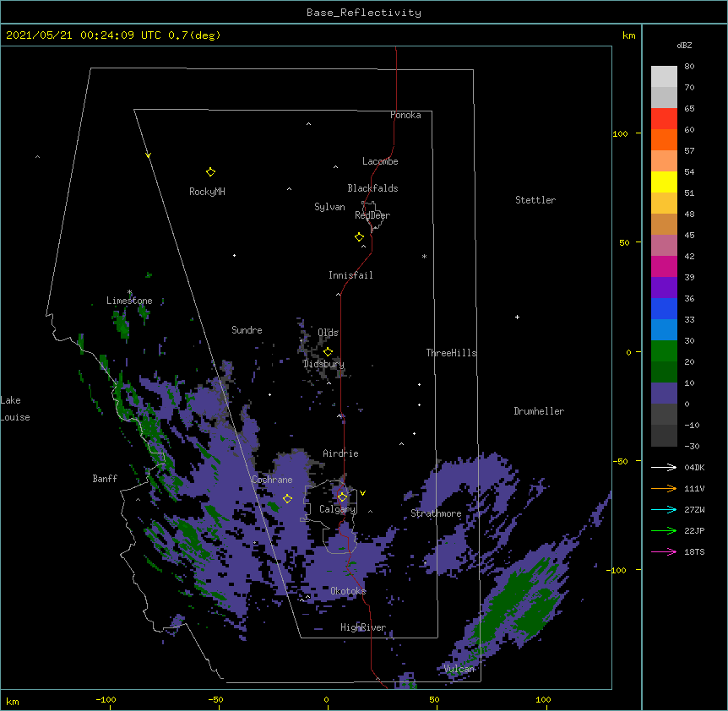Click the Lacombe city label
Viewport: 728px width, 711px height.
380,161
